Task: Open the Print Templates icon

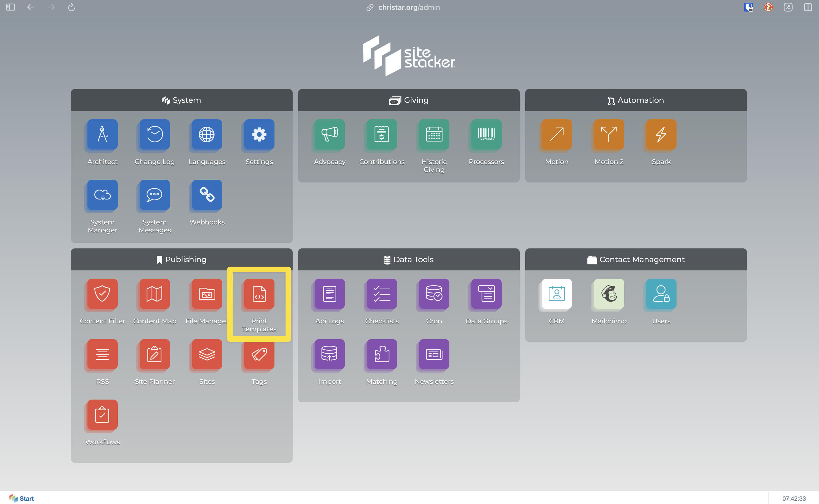Action: tap(259, 294)
